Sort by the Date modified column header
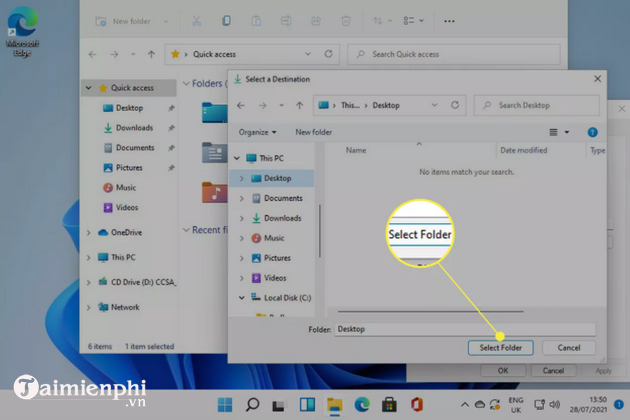Viewport: 630px width, 420px height. point(524,150)
